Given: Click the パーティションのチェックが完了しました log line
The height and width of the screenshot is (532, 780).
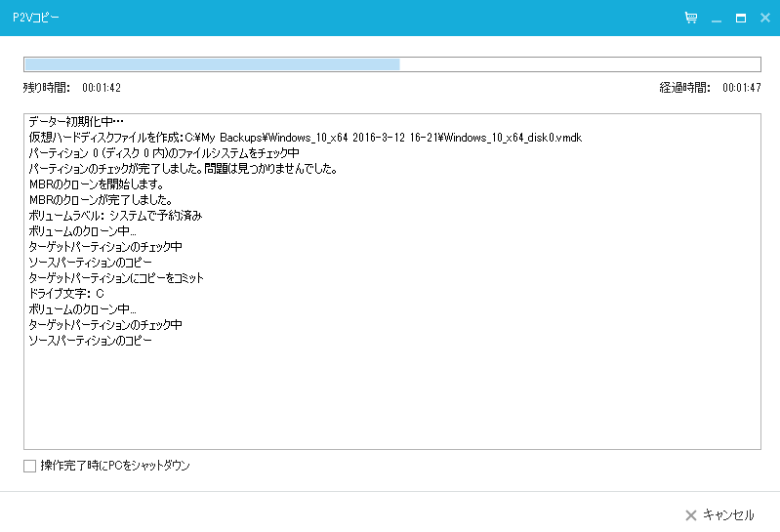Looking at the screenshot, I should (183, 169).
